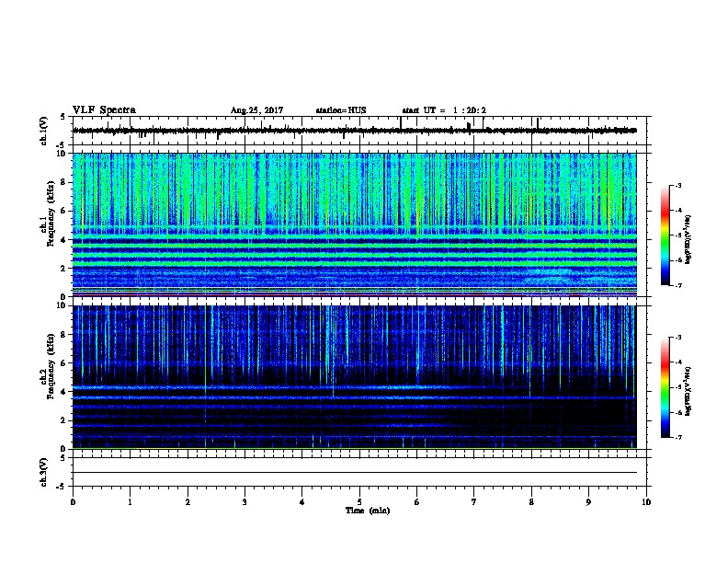Click the ch.1 spectrogram color bar

click(665, 236)
